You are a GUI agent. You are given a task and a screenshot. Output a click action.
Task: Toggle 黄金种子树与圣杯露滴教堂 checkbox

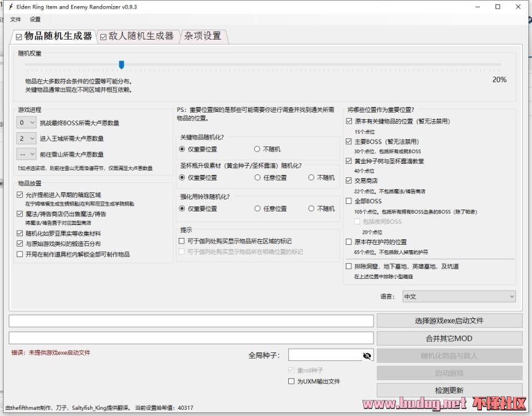[x=349, y=161]
